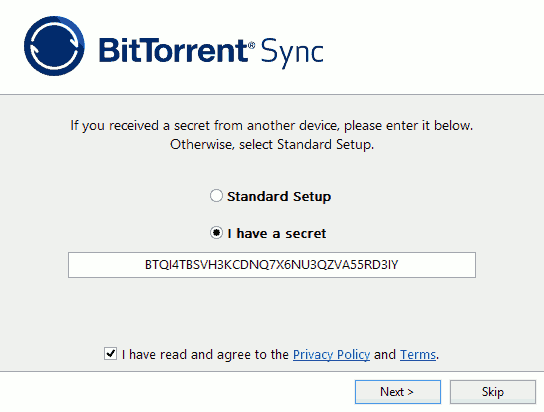The width and height of the screenshot is (544, 412).
Task: Click the empty left side of secret field
Action: pos(106,265)
